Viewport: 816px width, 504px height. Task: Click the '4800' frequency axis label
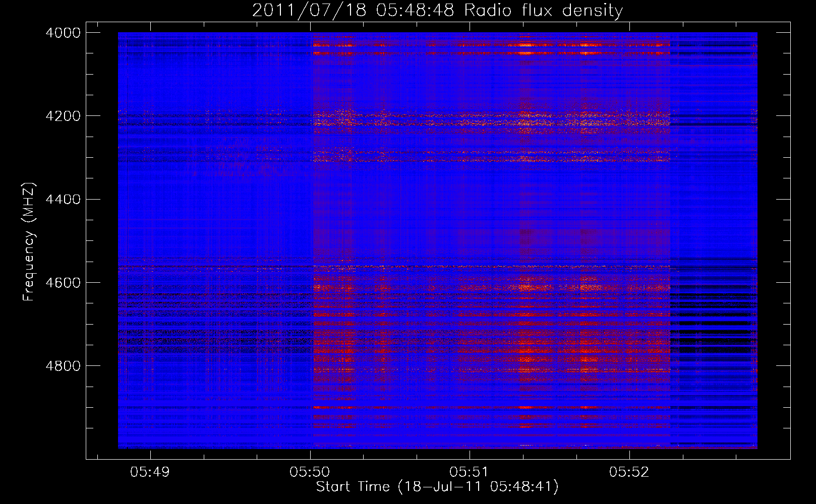[x=63, y=366]
